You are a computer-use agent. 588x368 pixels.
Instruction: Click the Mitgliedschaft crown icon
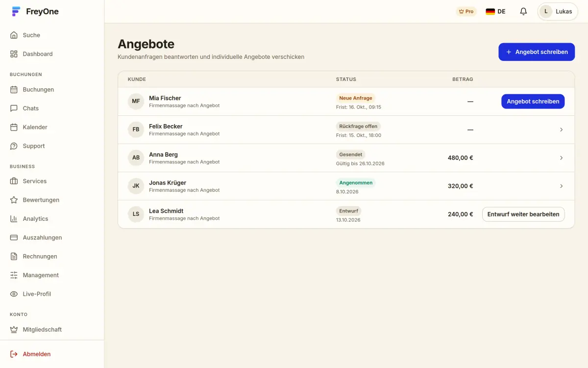(x=14, y=330)
